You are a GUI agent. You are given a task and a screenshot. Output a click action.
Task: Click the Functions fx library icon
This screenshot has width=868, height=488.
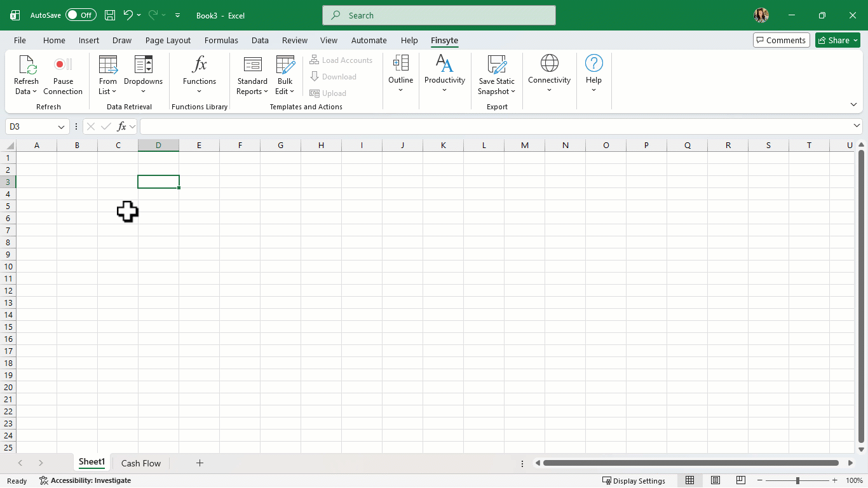pyautogui.click(x=200, y=65)
